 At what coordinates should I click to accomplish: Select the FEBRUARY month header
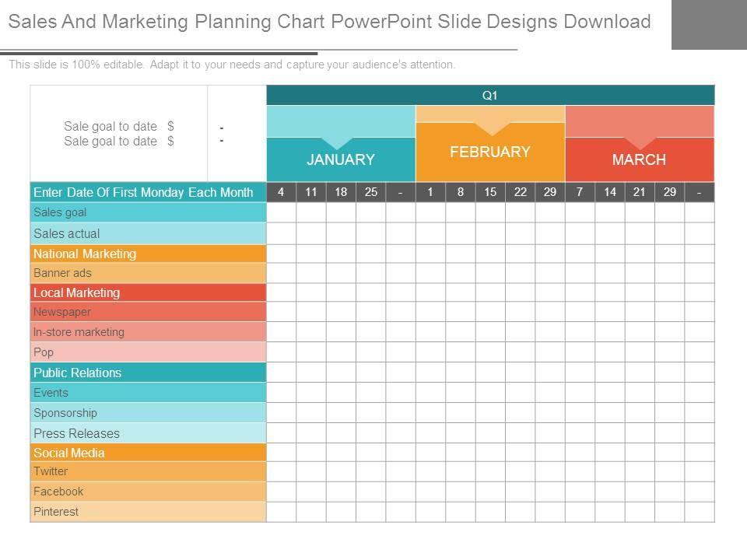(490, 152)
